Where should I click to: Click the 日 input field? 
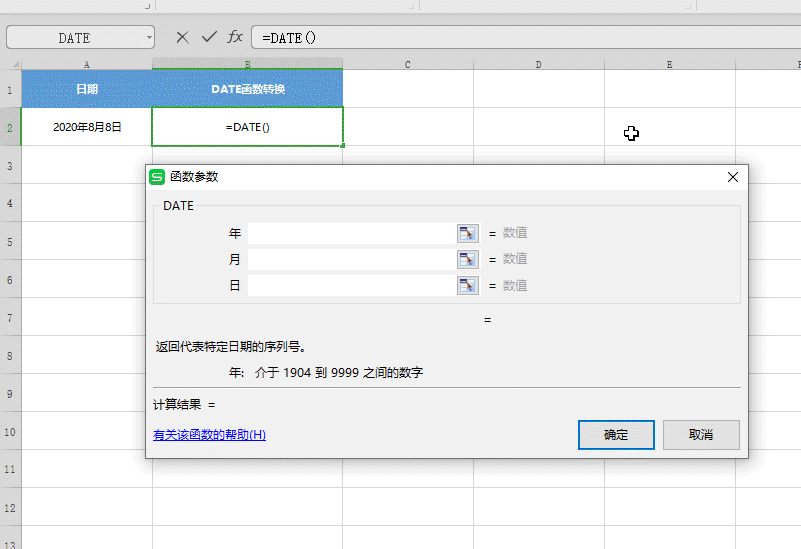point(352,285)
